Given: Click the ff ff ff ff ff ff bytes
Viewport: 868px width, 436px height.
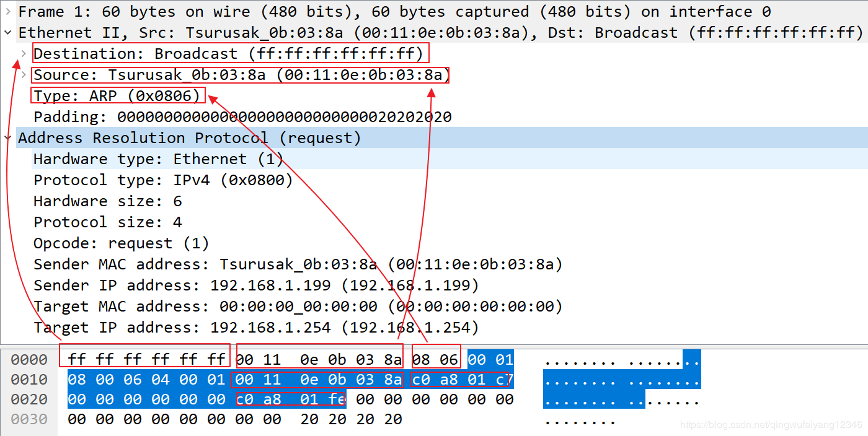Looking at the screenshot, I should tap(146, 360).
